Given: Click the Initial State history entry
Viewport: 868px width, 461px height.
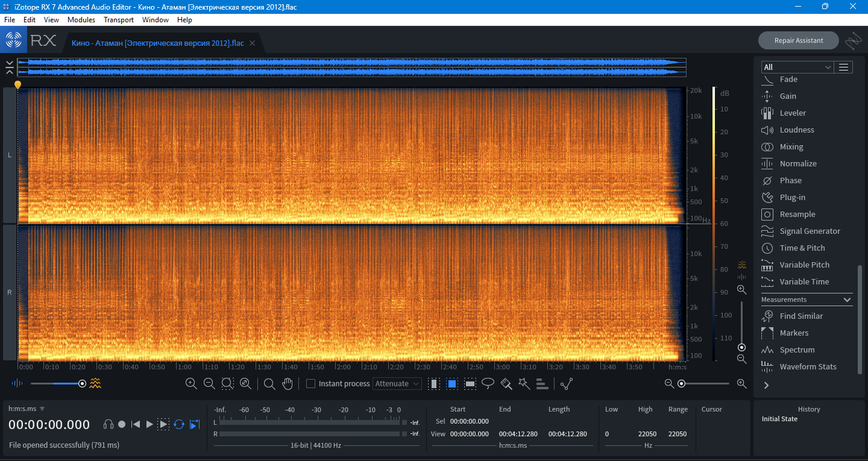Looking at the screenshot, I should click(779, 419).
